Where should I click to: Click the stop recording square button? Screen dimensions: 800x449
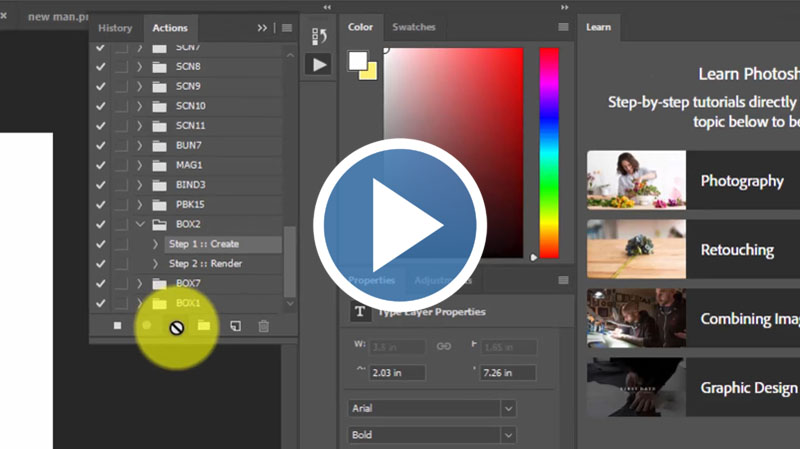[117, 326]
